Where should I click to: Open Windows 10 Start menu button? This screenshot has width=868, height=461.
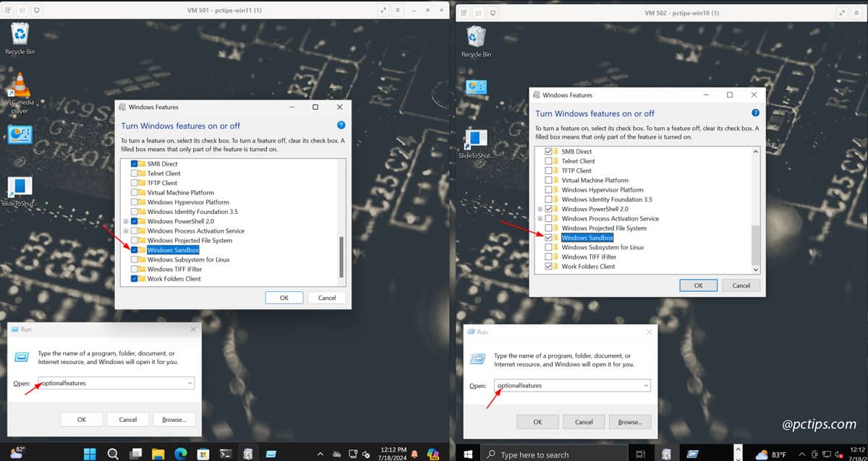(468, 454)
